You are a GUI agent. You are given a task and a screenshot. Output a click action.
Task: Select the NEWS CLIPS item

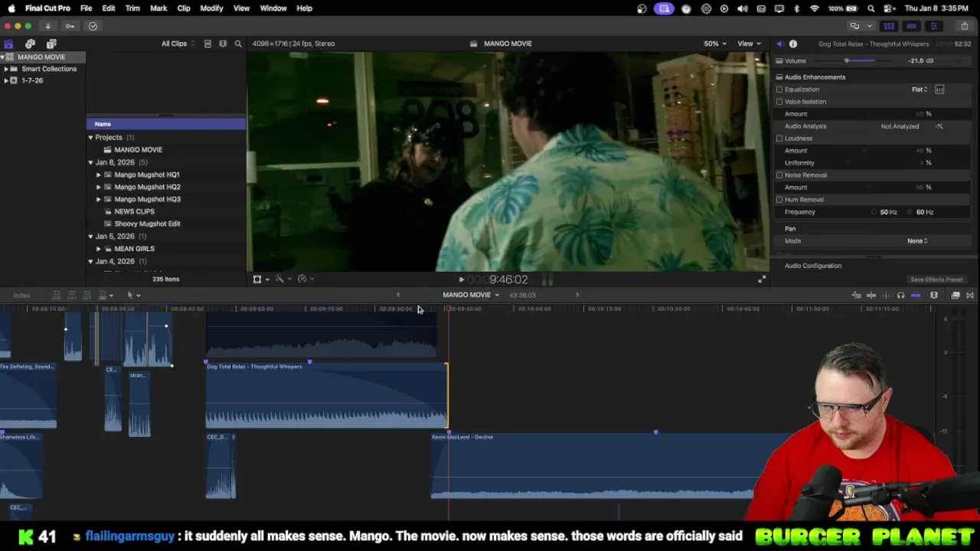(134, 211)
